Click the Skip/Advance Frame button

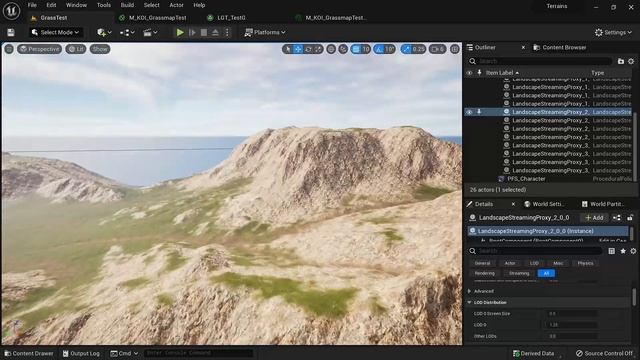click(192, 32)
